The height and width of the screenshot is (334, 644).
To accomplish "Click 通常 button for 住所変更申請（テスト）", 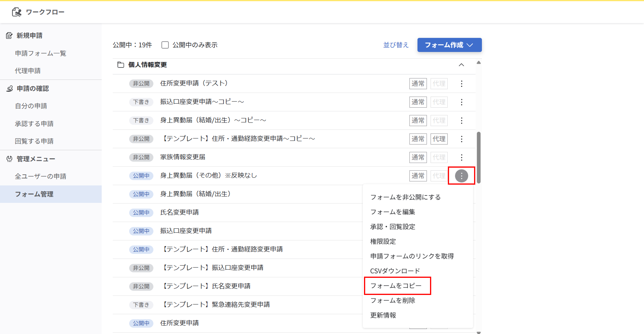I will pyautogui.click(x=418, y=83).
